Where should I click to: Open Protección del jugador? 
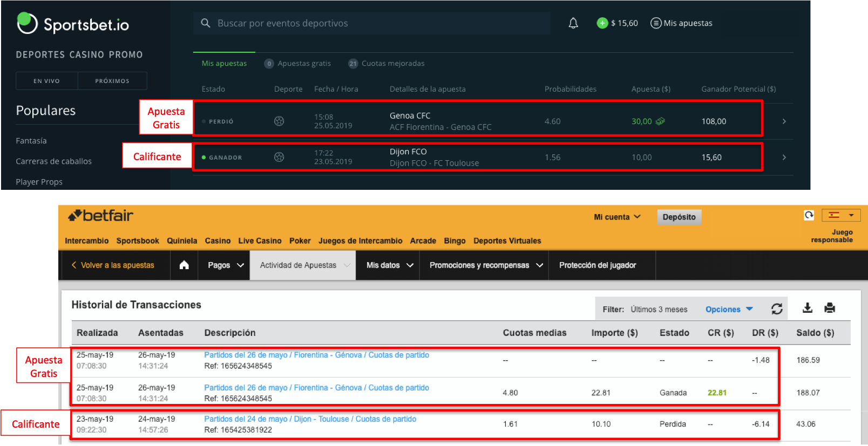tap(598, 265)
